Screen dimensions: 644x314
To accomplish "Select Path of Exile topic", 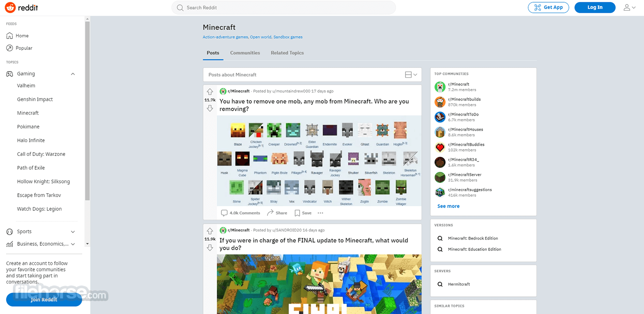I will coord(31,168).
